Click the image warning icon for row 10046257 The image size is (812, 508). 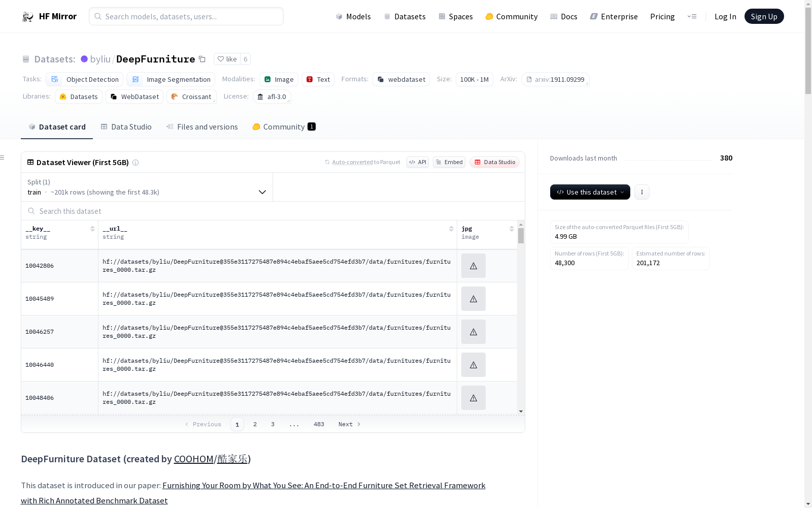click(473, 332)
